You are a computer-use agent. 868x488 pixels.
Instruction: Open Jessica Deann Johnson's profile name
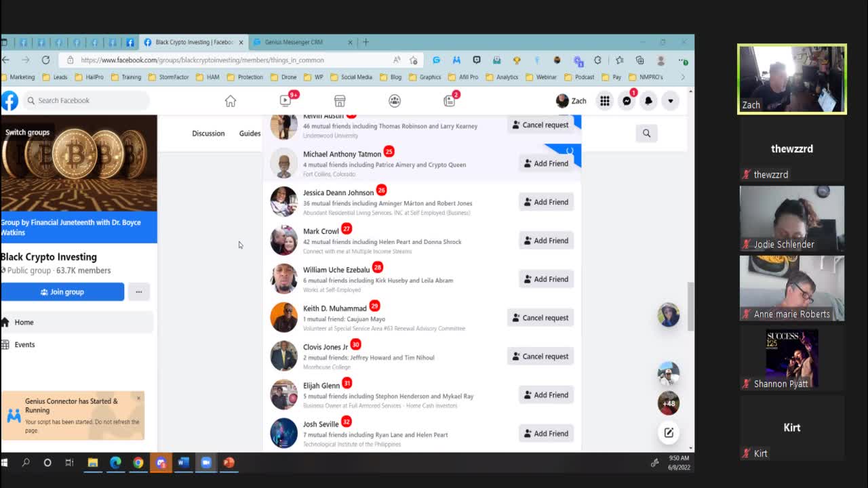click(x=338, y=193)
